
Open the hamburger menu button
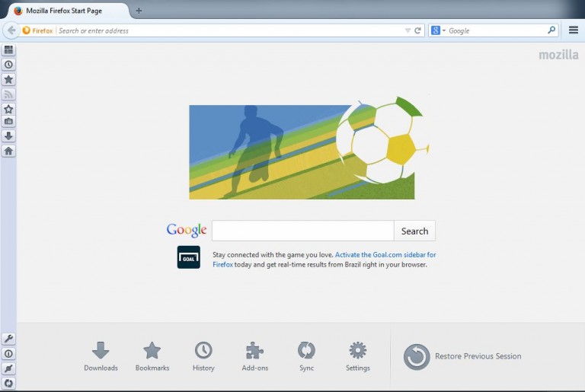574,30
